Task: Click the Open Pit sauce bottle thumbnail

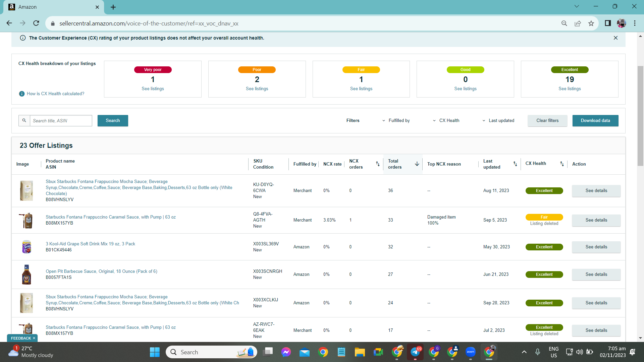Action: click(x=26, y=275)
